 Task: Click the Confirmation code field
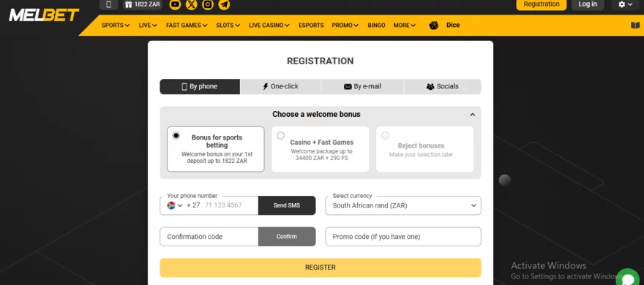[209, 237]
